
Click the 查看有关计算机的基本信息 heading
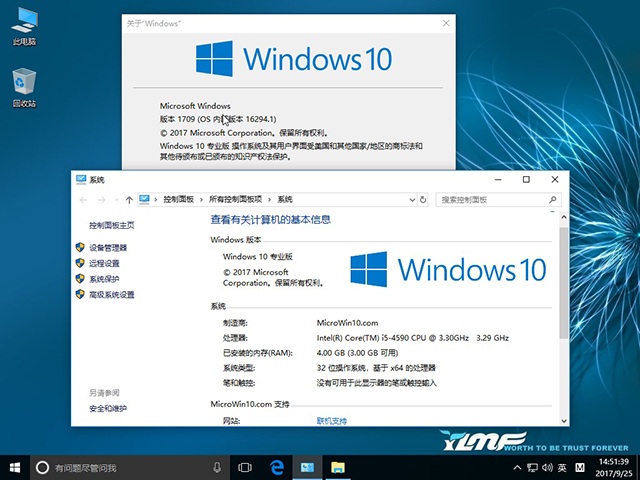click(x=270, y=220)
